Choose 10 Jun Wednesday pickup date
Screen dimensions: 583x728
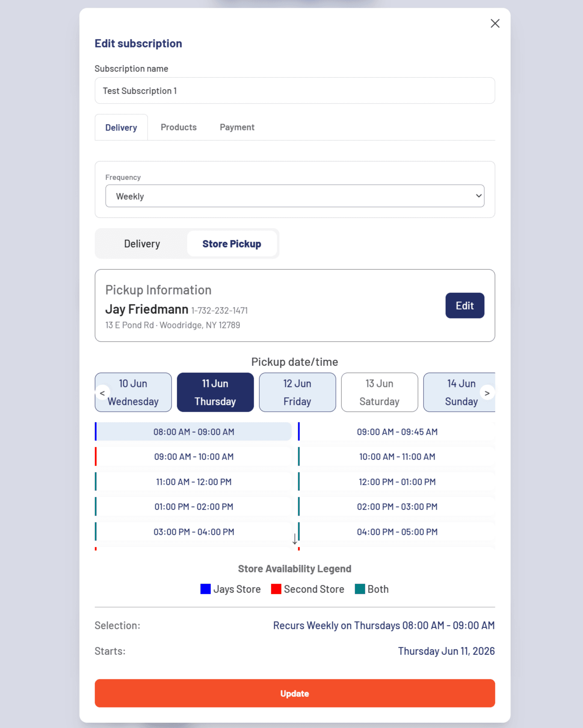(x=133, y=392)
